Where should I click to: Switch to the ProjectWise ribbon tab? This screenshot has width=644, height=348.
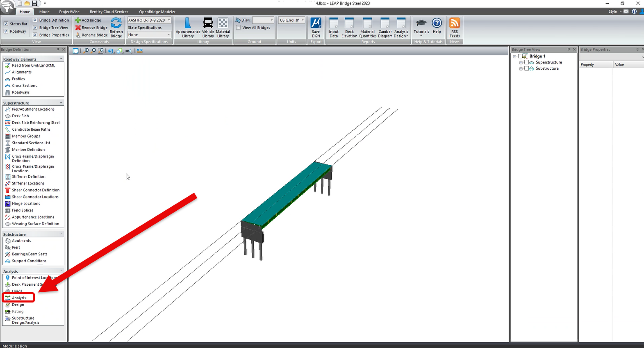(x=69, y=11)
